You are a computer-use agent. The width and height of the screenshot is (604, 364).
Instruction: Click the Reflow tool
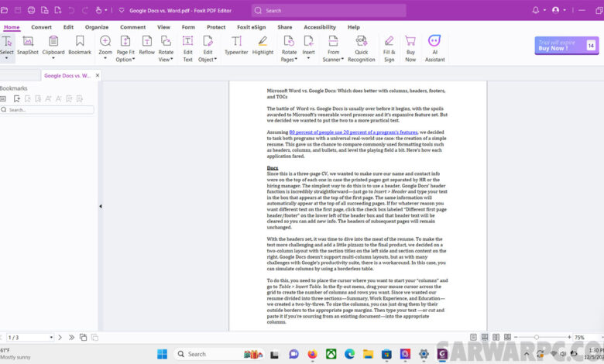[x=147, y=45]
